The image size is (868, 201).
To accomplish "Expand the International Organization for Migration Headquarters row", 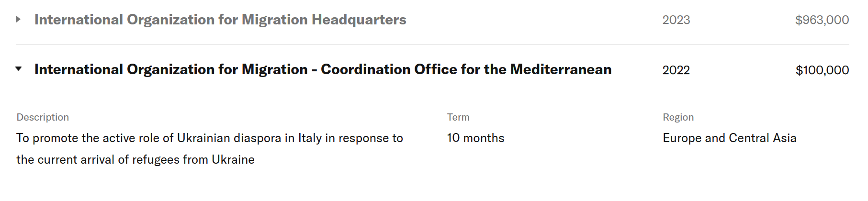I will (x=18, y=20).
